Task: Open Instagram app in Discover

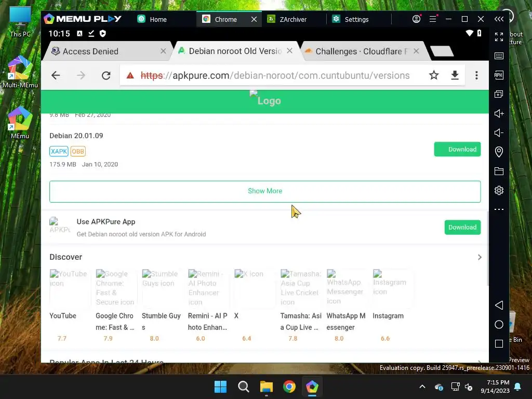Action: coord(393,305)
